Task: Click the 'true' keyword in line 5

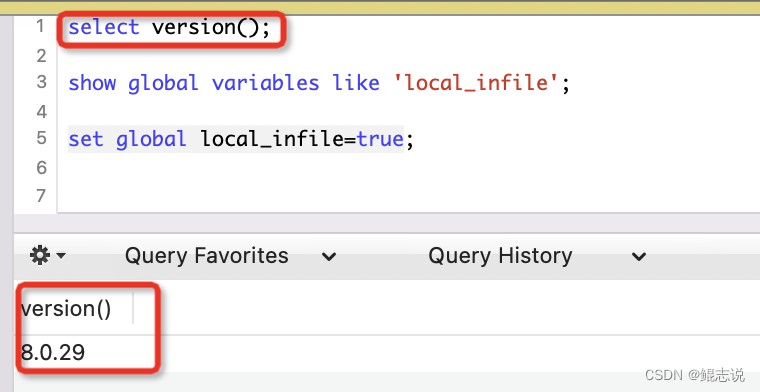Action: coord(380,139)
